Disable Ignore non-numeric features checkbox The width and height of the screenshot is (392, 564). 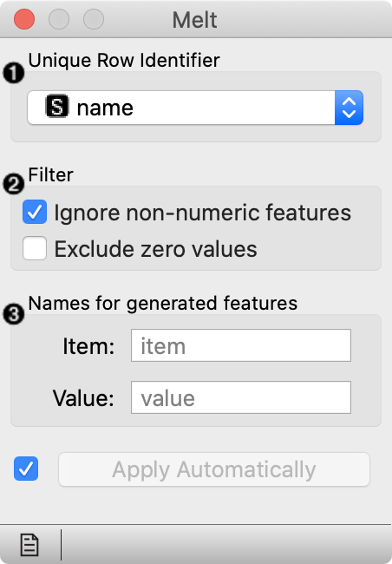pos(35,212)
